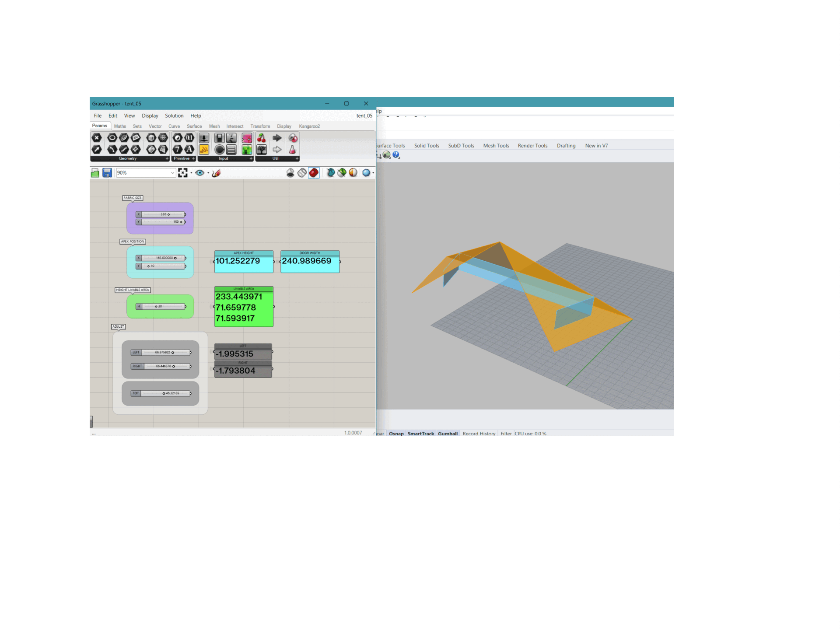Open the Rhino Mesh Tools toolbar tab

[x=496, y=146]
